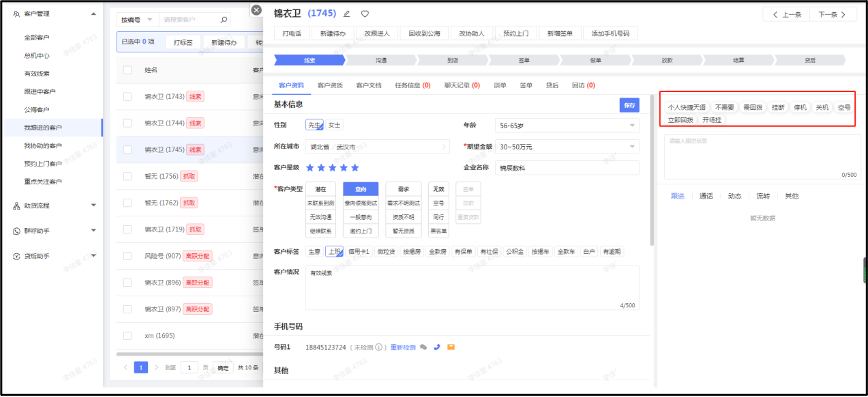Select the 女士 gender option
Image resolution: width=868 pixels, height=397 pixels.
coord(334,126)
